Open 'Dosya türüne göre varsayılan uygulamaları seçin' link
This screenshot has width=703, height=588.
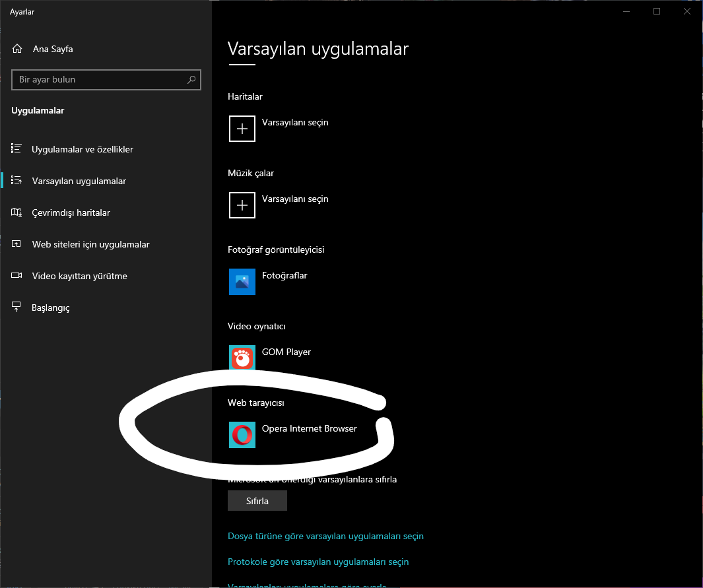[x=325, y=536]
